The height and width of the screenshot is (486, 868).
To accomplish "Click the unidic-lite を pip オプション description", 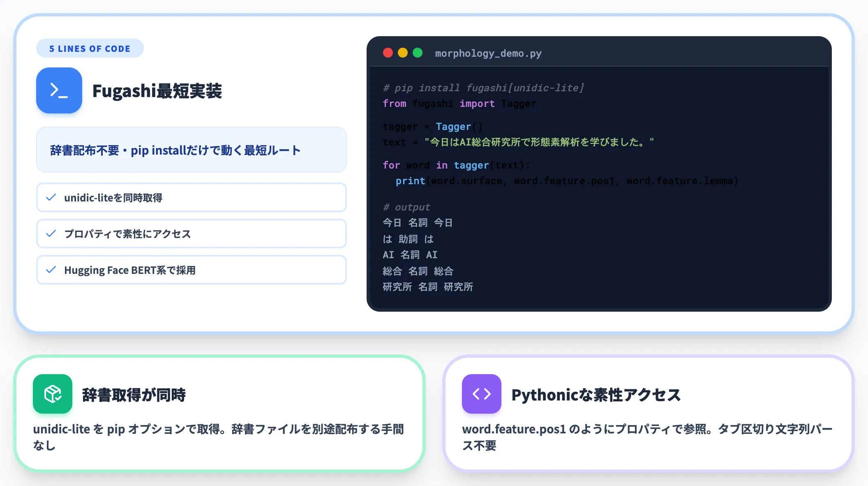I will coord(219,437).
